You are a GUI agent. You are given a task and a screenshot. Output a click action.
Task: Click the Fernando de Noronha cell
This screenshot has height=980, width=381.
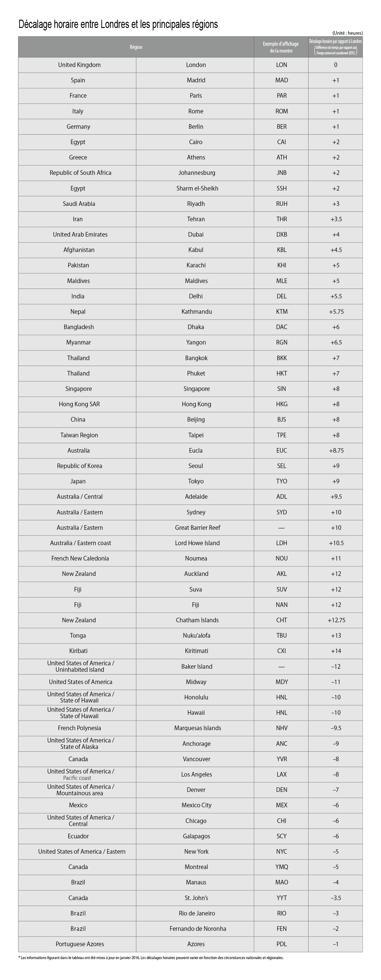point(197,929)
